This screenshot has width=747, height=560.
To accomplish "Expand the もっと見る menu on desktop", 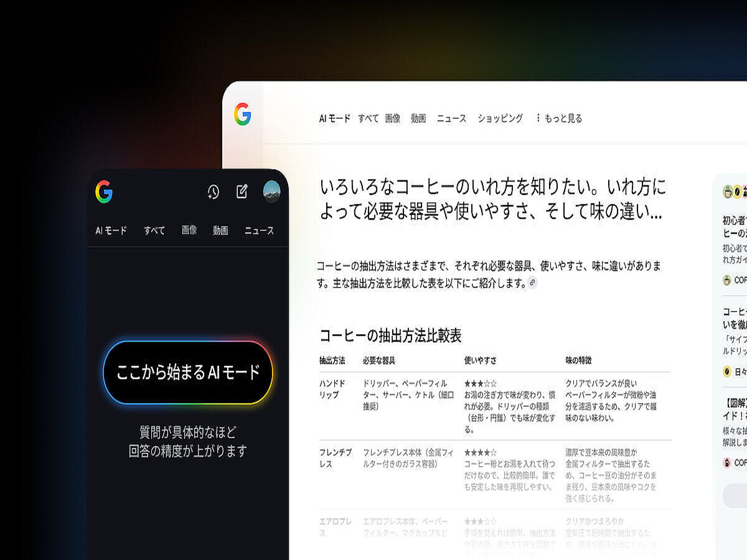I will [558, 118].
